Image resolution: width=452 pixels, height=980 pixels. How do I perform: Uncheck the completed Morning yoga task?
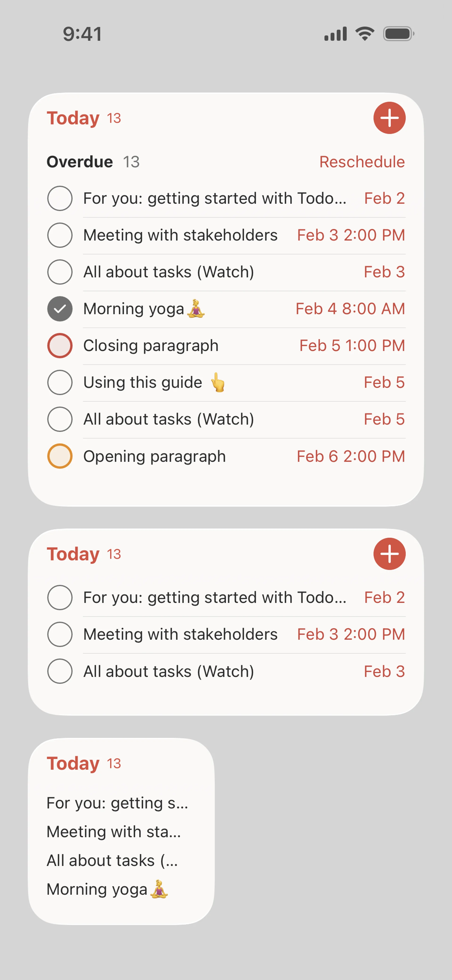tap(60, 308)
